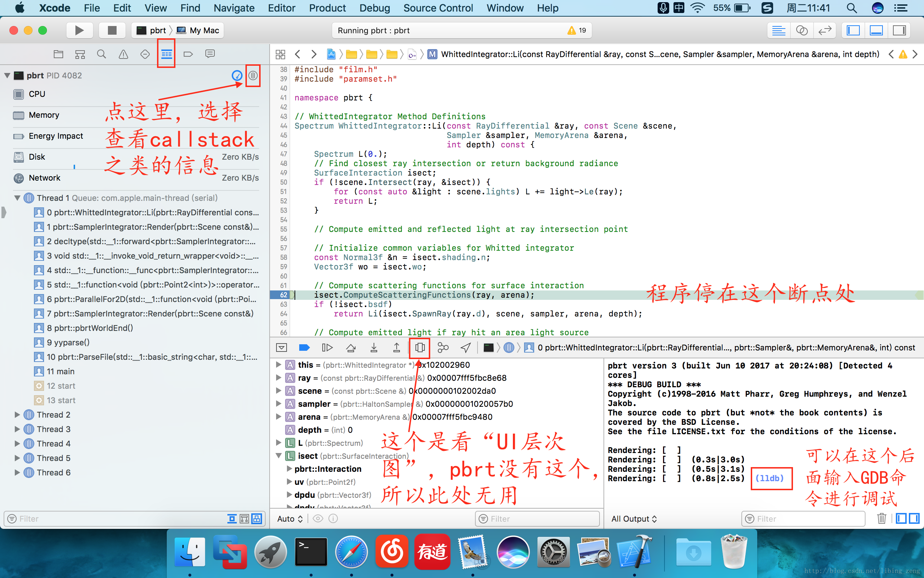The height and width of the screenshot is (578, 924).
Task: Click the variables view Filter field
Action: pos(537,519)
